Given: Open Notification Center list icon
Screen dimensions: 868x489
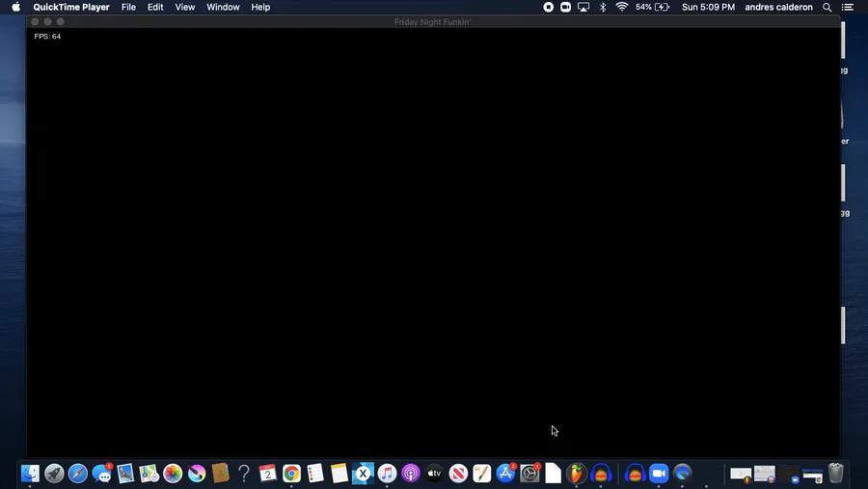Looking at the screenshot, I should click(x=848, y=7).
